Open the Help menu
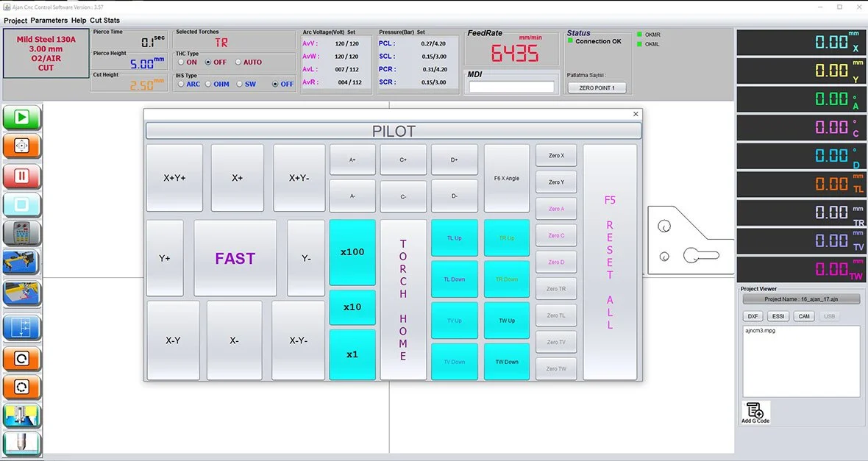This screenshot has width=868, height=461. (79, 21)
